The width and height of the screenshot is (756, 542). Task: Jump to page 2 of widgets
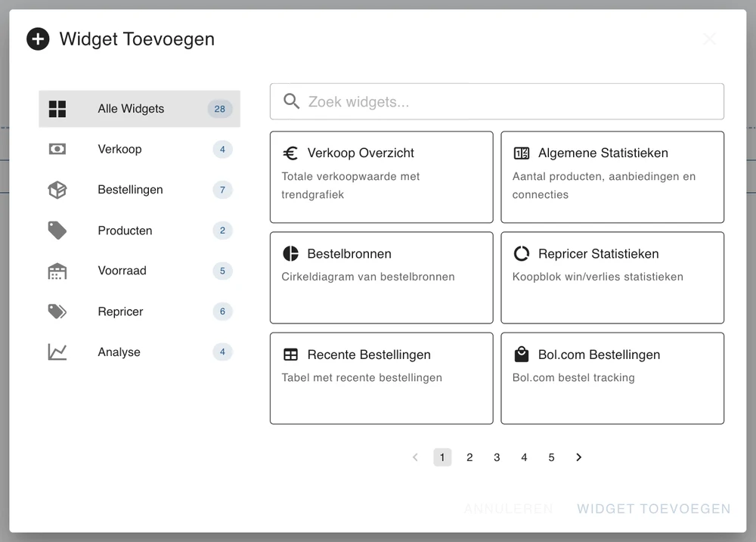pos(469,457)
